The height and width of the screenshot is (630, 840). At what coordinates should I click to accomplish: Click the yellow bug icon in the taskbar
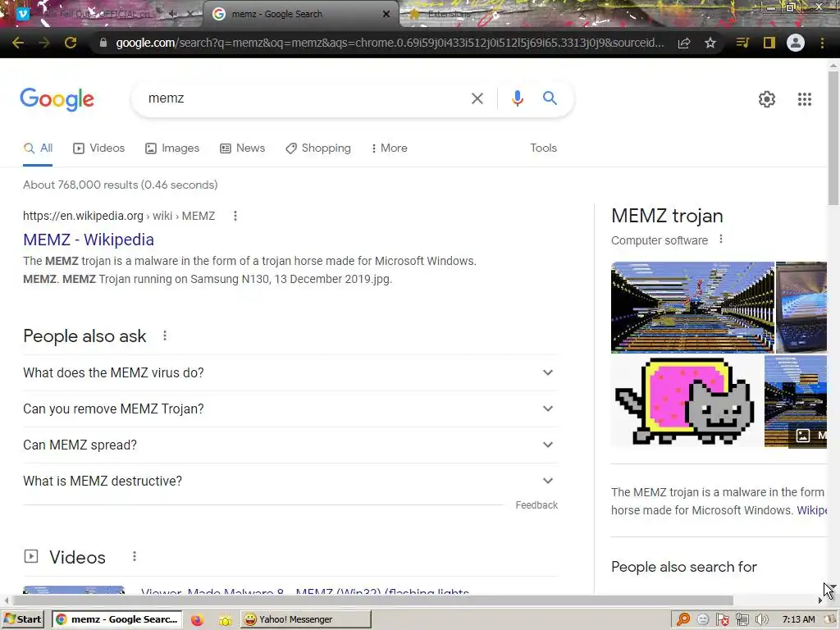coord(226,620)
